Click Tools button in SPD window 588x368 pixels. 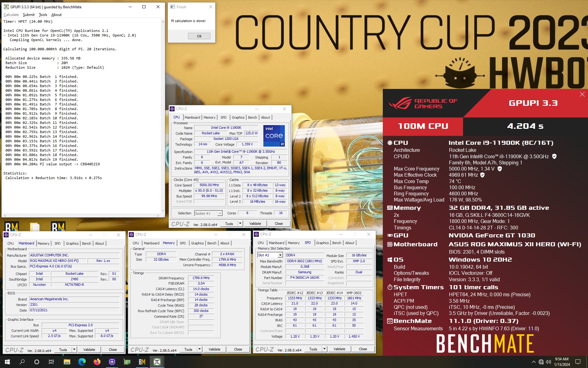(313, 349)
